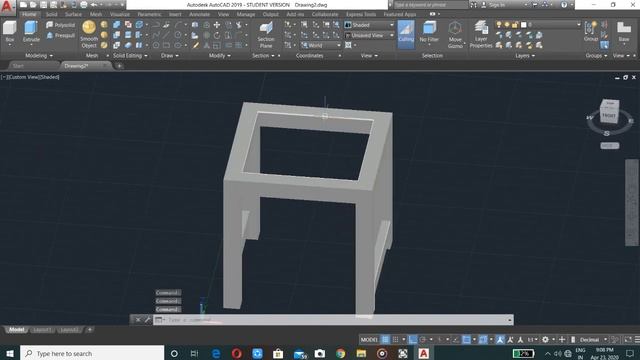The width and height of the screenshot is (640, 360).
Task: Open the Mesh ribbon tab
Action: coord(96,14)
